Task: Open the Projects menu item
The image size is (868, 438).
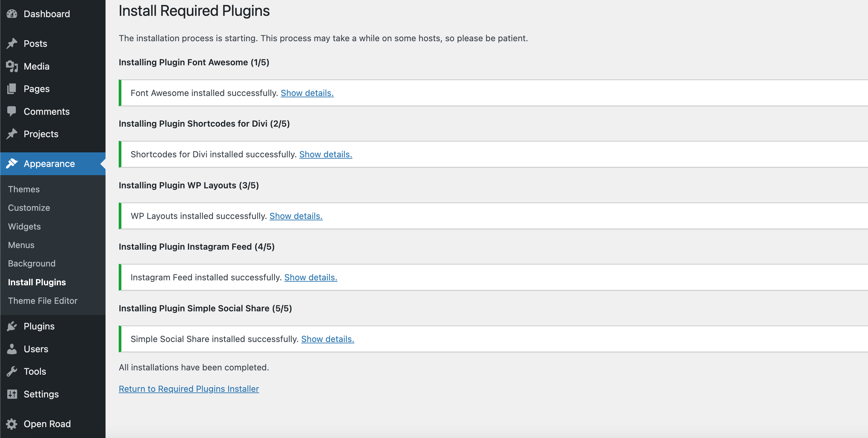Action: 53,134
